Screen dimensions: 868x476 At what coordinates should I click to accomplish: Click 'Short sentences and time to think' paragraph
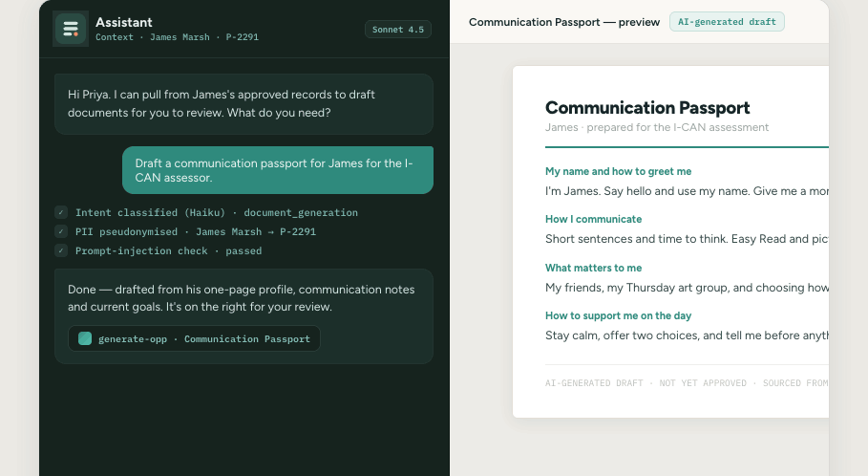pyautogui.click(x=687, y=239)
